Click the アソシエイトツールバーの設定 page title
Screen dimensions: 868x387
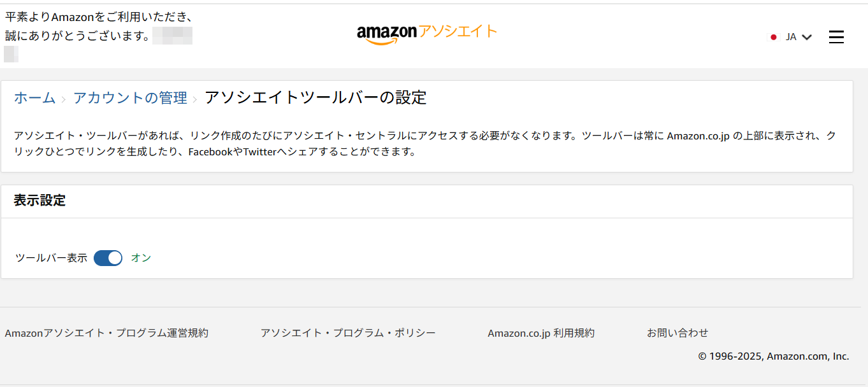coord(315,97)
